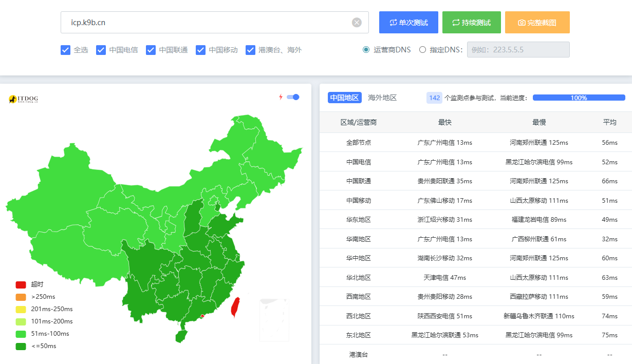The width and height of the screenshot is (632, 364).
Task: Click the green 51ms-100ms legend swatch
Action: 21,334
